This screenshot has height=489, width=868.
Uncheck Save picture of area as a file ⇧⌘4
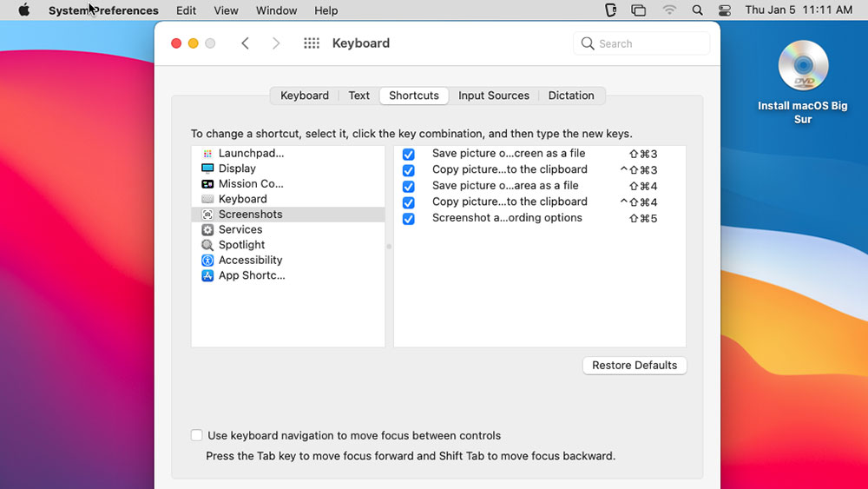409,186
